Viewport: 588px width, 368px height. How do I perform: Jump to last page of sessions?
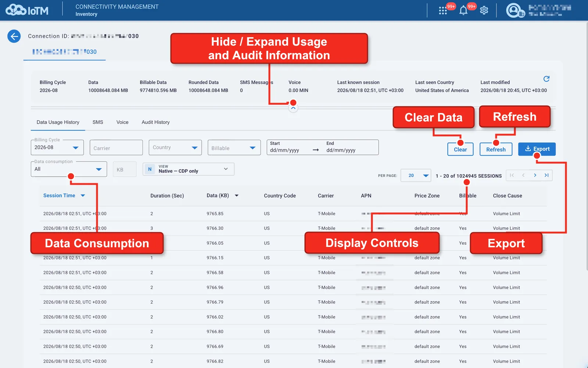tap(546, 175)
